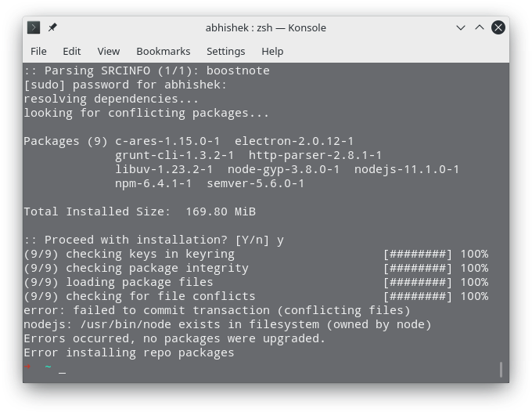Click package name 'semver-5.6.0-1'

(256, 184)
